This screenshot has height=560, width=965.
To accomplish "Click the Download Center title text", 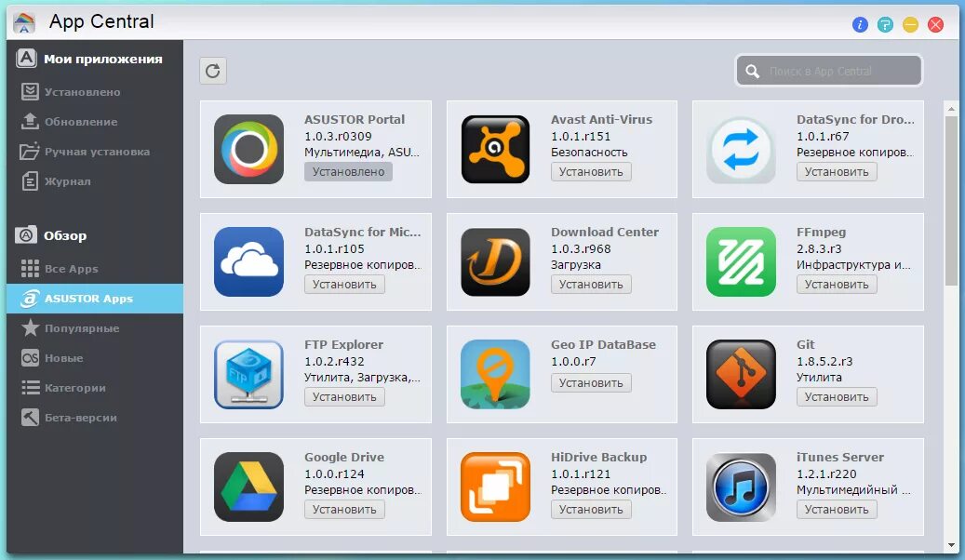I will tap(604, 232).
